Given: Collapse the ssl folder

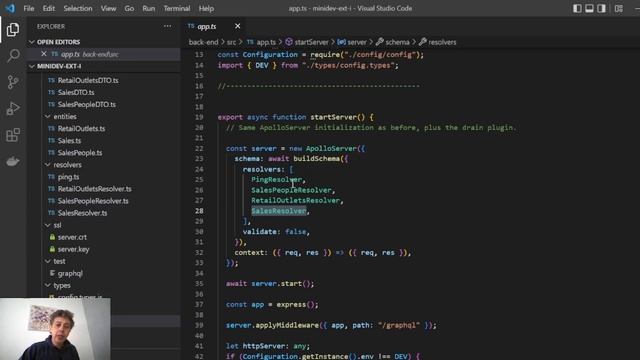Looking at the screenshot, I should [x=57, y=225].
